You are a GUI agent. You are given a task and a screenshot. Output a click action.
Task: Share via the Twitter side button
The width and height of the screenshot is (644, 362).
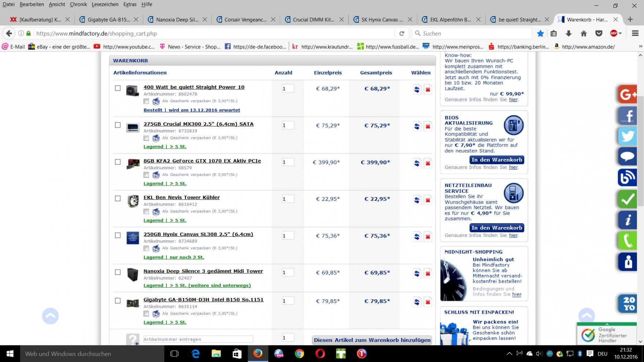[628, 136]
